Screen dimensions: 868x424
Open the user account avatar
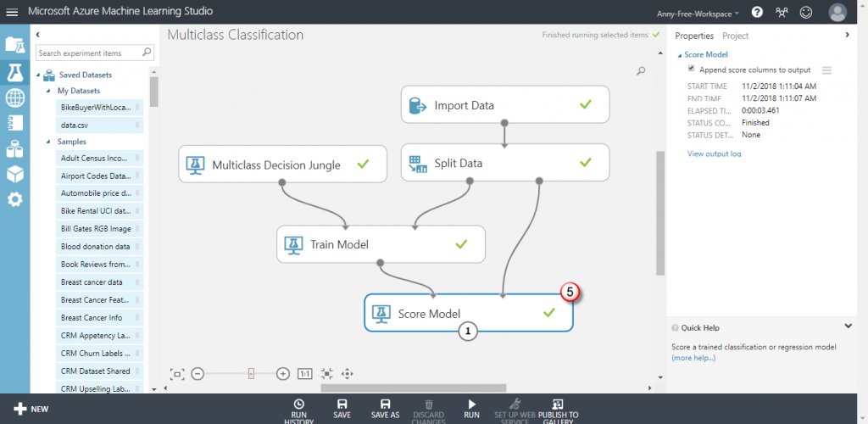click(837, 12)
